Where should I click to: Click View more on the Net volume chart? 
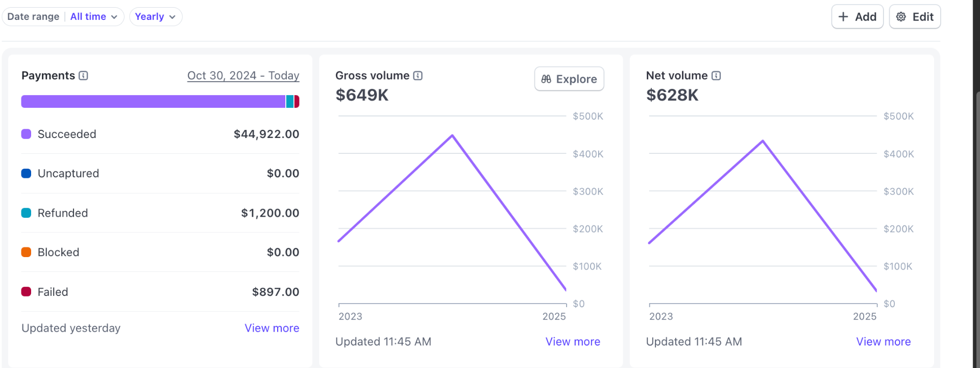tap(884, 341)
